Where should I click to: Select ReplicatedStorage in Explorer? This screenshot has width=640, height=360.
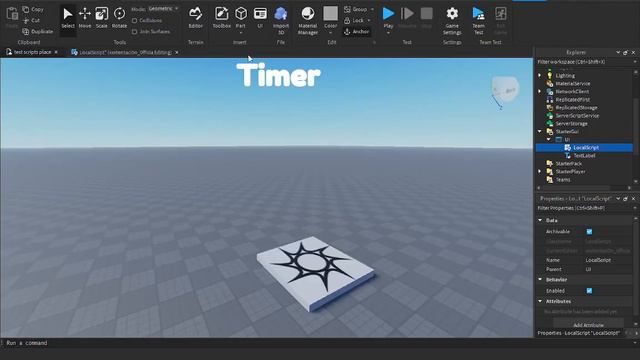(576, 108)
